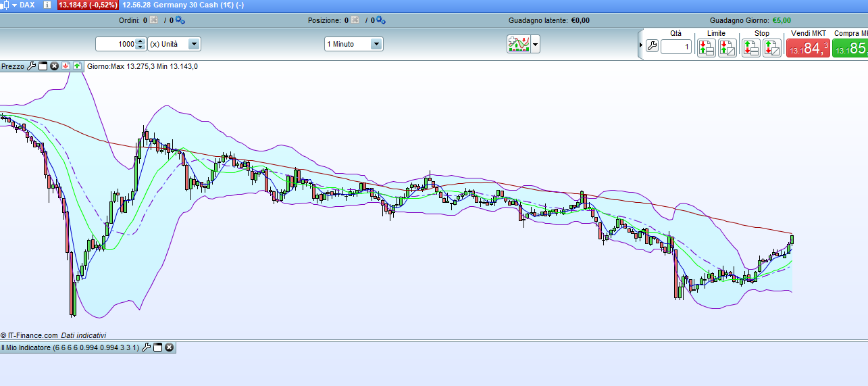This screenshot has height=386, width=868.
Task: Open Il Mio Indicatore wrench settings
Action: [x=146, y=347]
